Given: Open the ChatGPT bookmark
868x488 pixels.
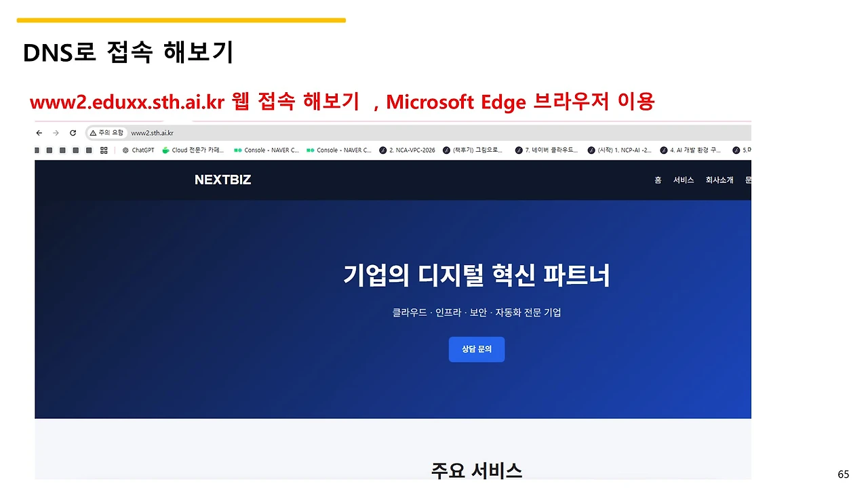Looking at the screenshot, I should [x=138, y=150].
